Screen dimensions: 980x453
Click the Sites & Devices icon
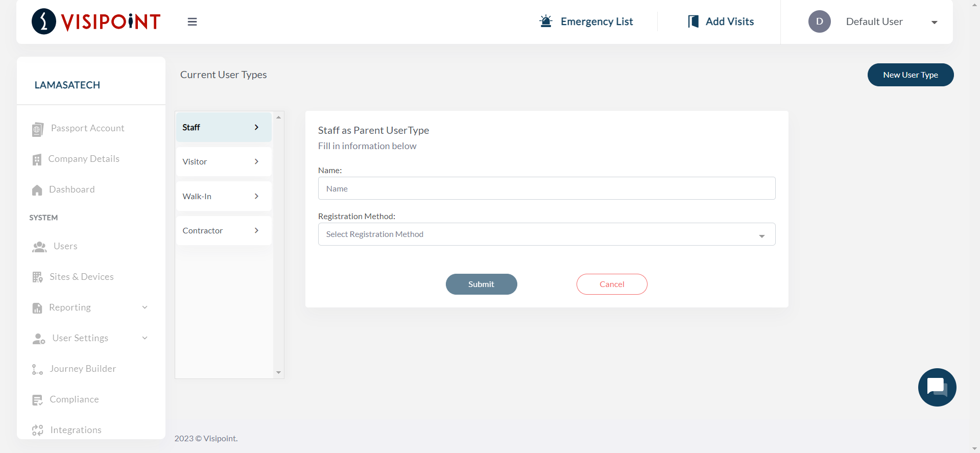(37, 277)
